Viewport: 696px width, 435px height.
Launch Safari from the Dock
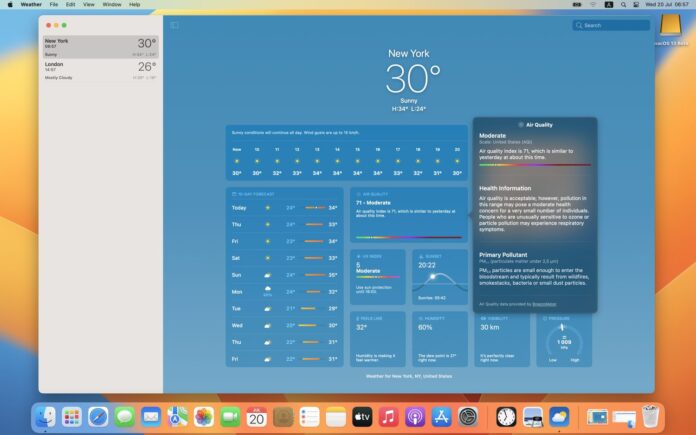click(x=98, y=417)
